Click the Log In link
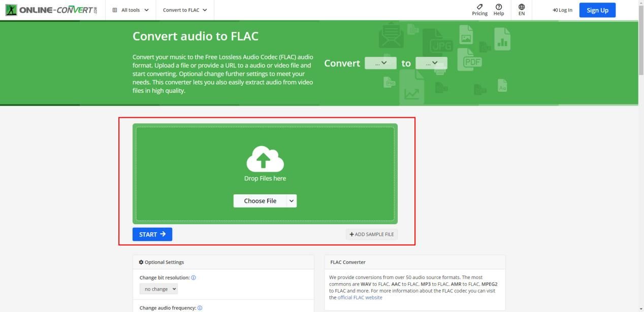The image size is (644, 312). (562, 10)
